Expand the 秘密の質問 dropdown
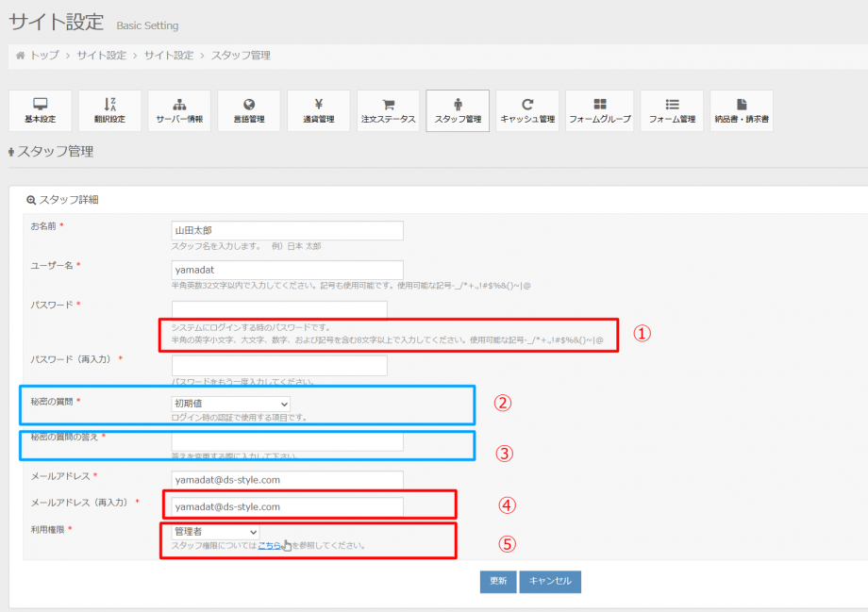 (x=230, y=404)
